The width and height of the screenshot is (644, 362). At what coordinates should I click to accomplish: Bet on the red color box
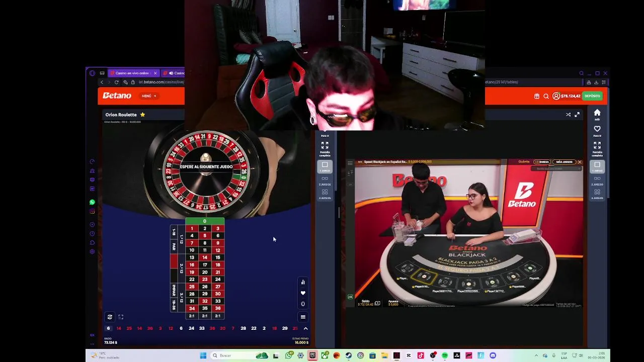point(174,261)
